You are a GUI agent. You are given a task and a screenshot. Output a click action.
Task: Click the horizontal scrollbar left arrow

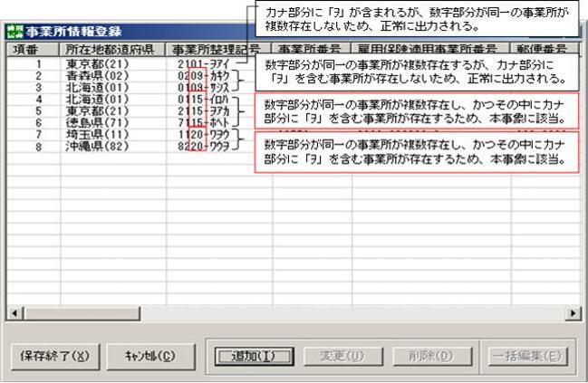click(x=12, y=312)
